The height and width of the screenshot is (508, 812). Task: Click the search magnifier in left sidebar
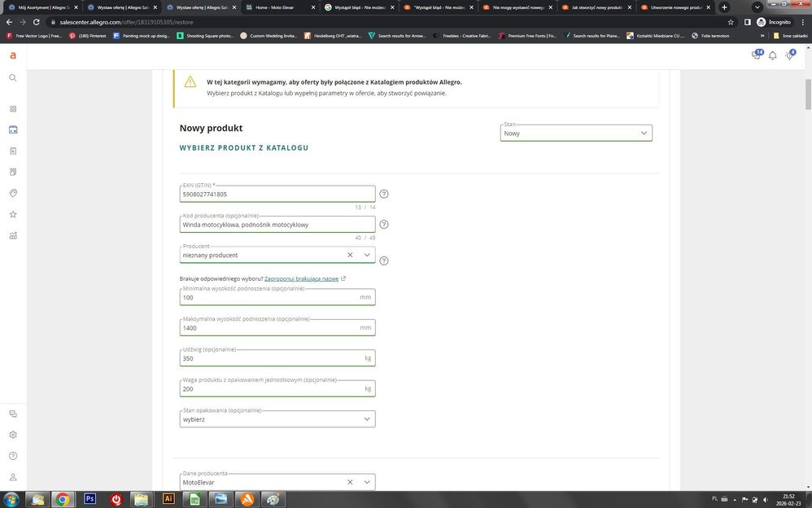[13, 77]
